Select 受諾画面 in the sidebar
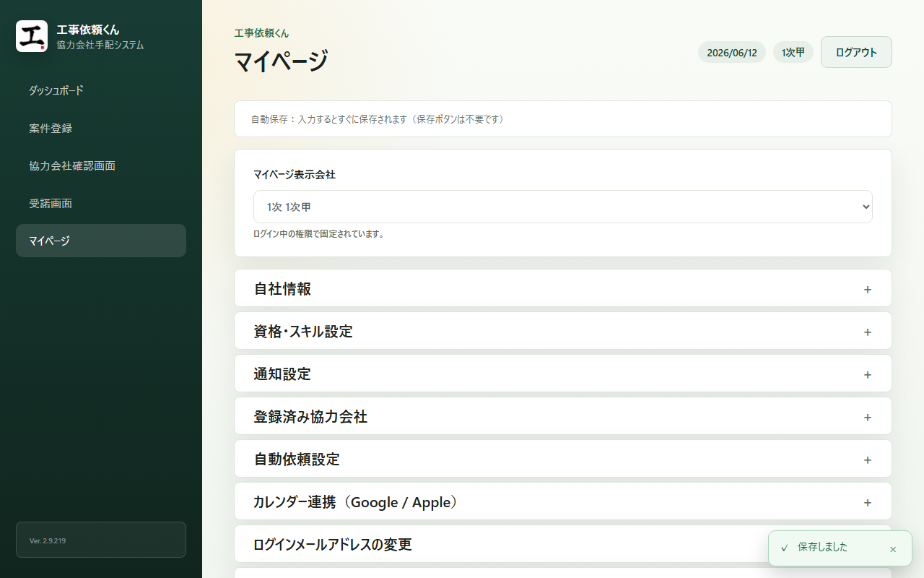Viewport: 924px width, 578px height. click(101, 203)
